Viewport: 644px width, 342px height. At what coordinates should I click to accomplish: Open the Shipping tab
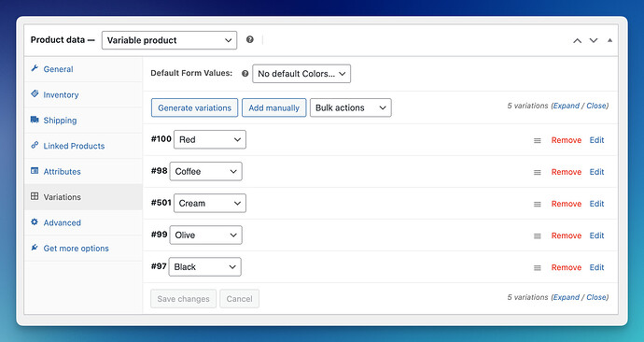83,120
